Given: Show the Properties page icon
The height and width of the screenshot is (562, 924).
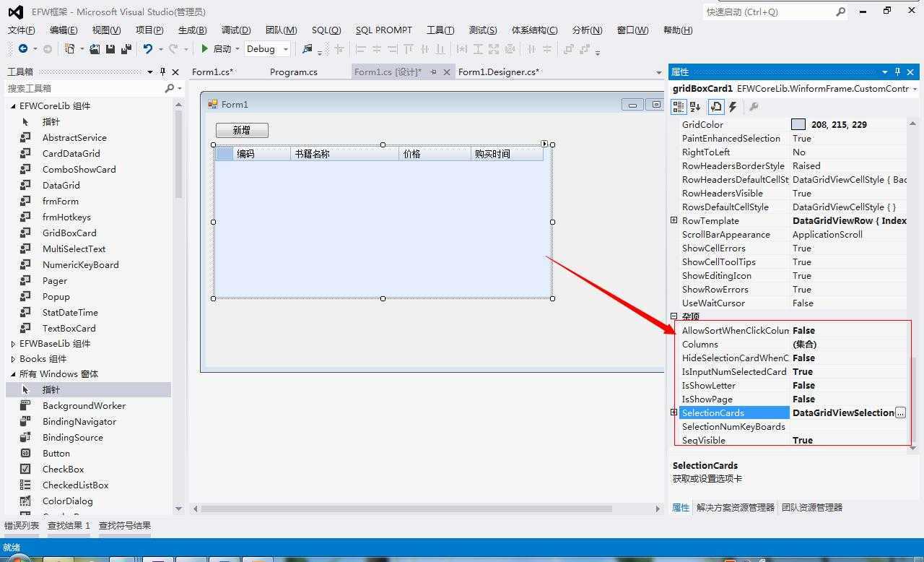Looking at the screenshot, I should click(716, 107).
